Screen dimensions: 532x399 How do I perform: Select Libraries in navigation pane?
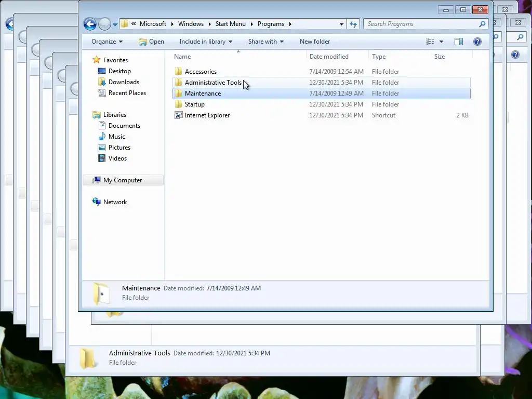click(x=115, y=115)
